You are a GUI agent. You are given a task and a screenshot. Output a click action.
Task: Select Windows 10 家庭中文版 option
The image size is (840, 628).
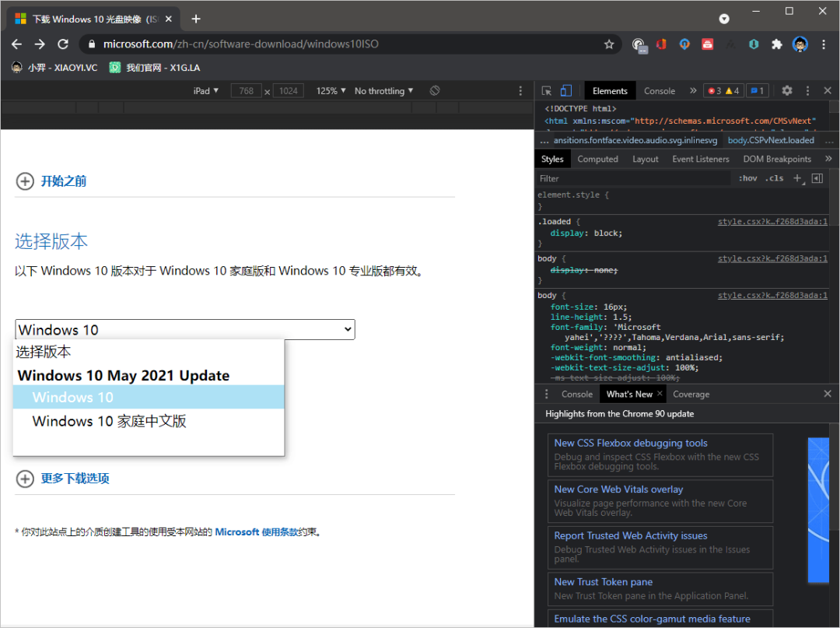pyautogui.click(x=109, y=422)
